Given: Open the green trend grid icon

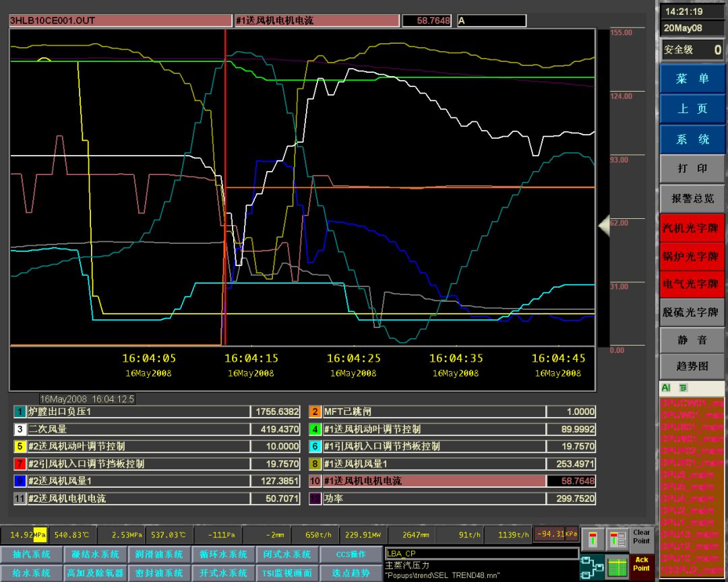Looking at the screenshot, I should pos(617,567).
